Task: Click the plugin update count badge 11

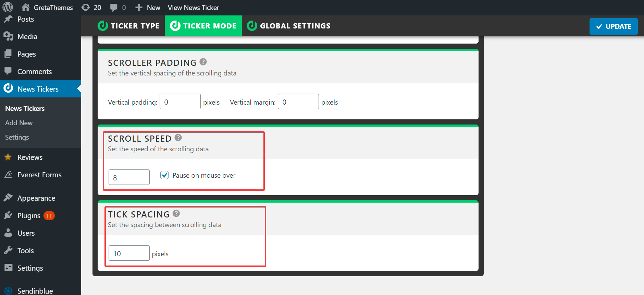Action: pos(49,216)
